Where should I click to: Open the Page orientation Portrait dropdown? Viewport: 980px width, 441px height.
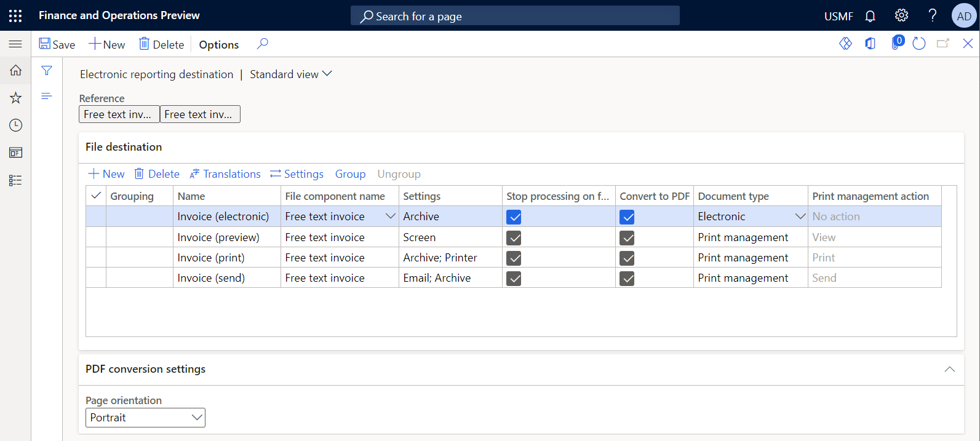tap(145, 418)
